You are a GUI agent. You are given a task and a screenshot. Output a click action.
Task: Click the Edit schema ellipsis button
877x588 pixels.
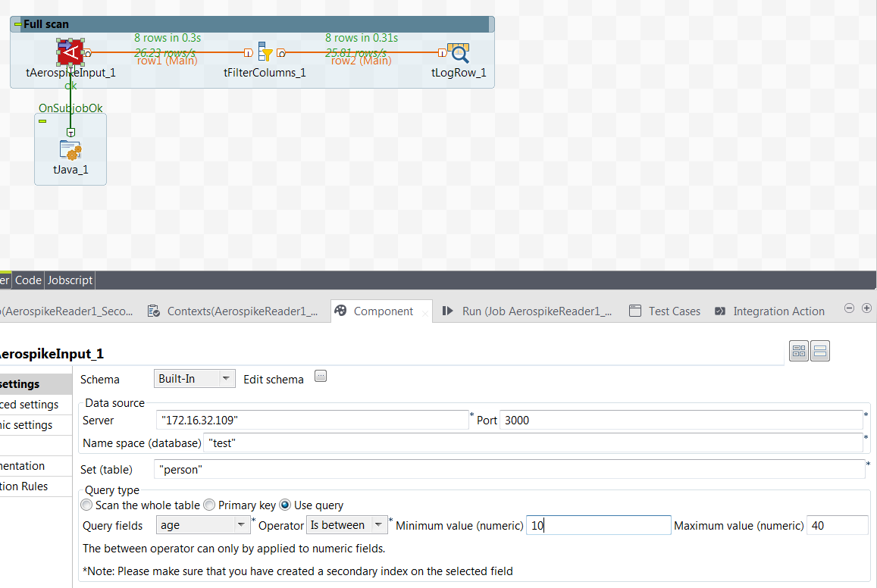321,376
